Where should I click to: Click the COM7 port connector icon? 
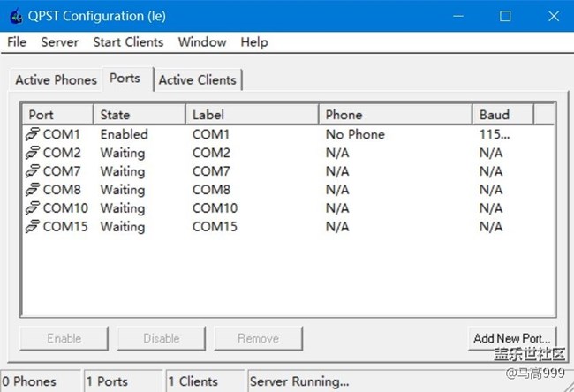(33, 171)
